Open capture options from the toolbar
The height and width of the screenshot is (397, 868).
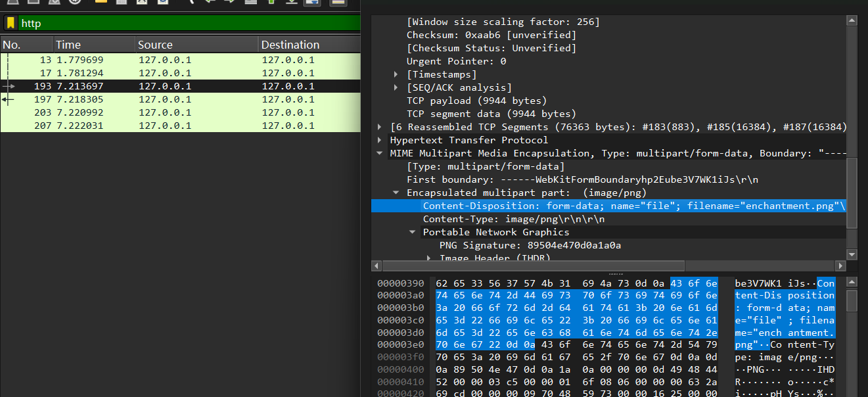pyautogui.click(x=75, y=2)
